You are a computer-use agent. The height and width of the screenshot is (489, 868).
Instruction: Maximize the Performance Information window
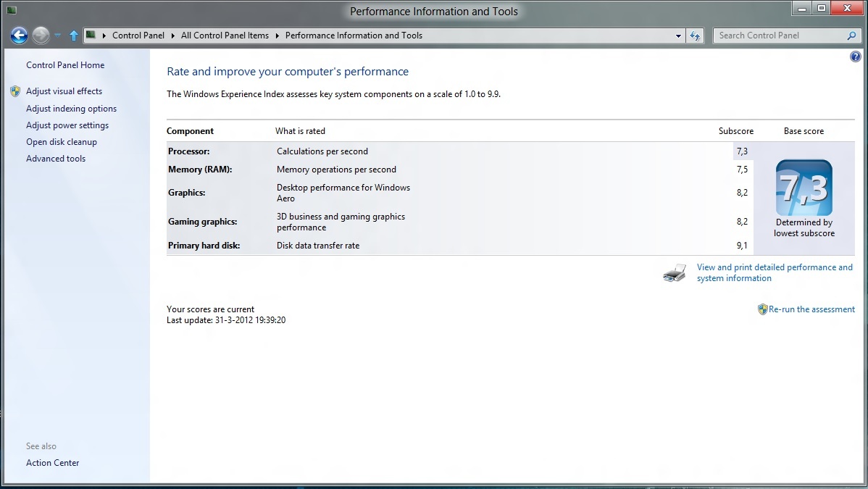coord(822,8)
